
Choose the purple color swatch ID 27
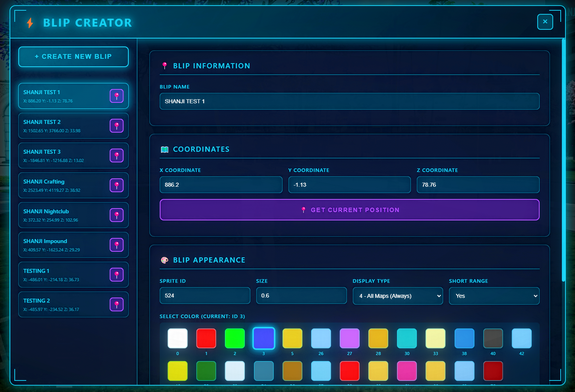point(350,338)
